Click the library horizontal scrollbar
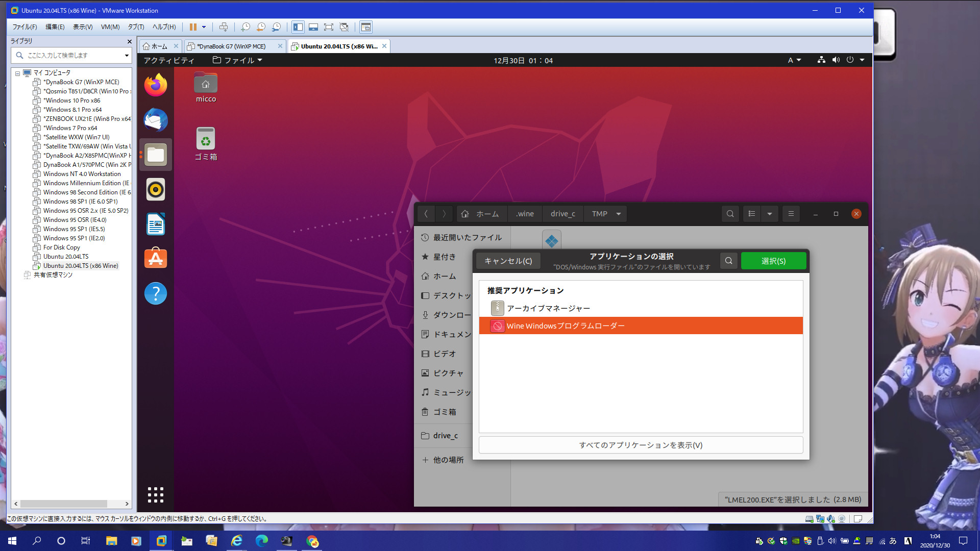Viewport: 980px width, 551px height. point(64,504)
